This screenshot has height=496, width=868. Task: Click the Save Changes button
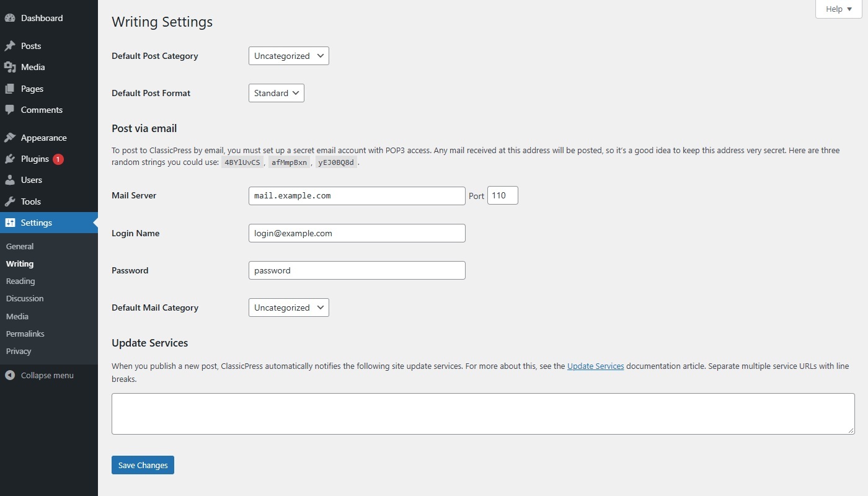pyautogui.click(x=143, y=465)
